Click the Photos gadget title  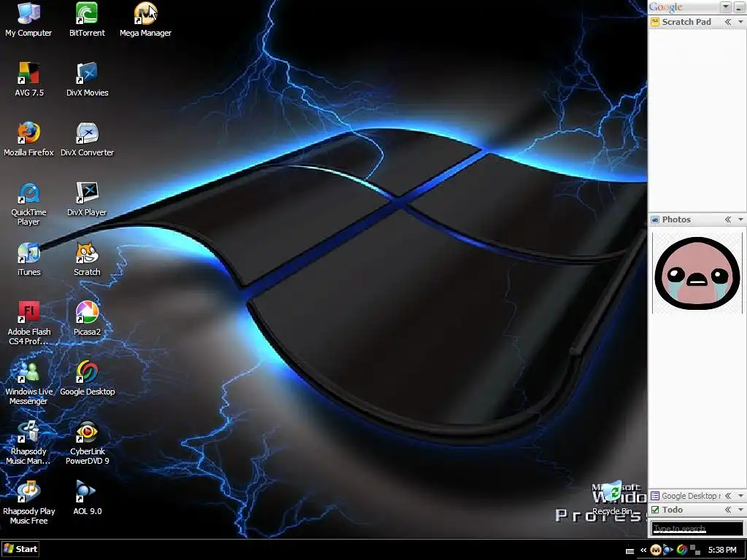click(676, 219)
